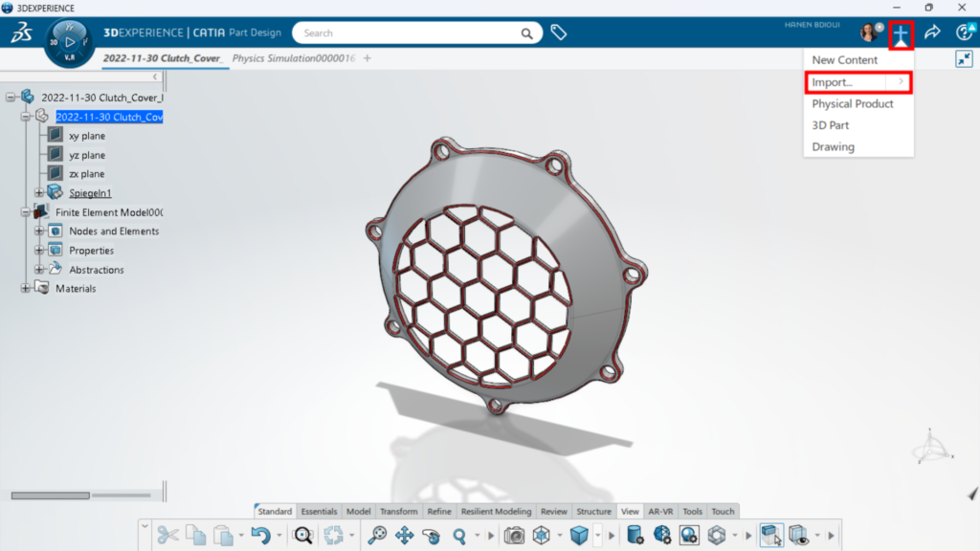Switch to the Essentials tab
980x551 pixels.
click(319, 511)
